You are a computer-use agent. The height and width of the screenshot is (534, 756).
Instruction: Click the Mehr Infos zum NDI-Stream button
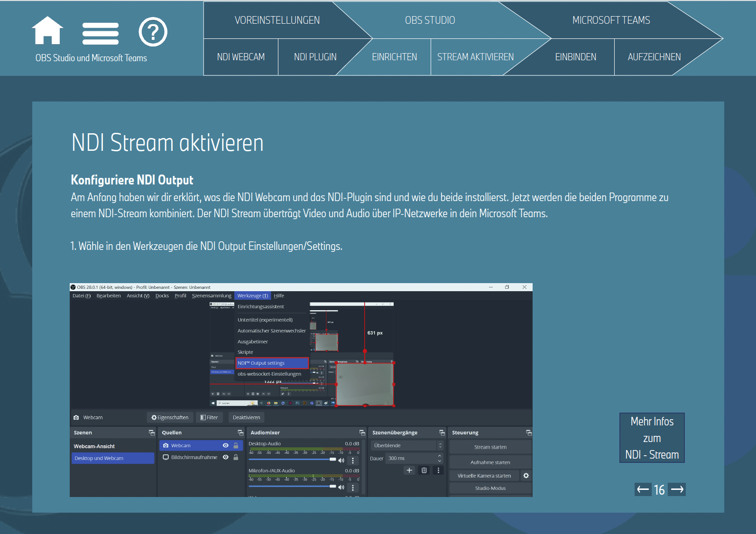[652, 438]
